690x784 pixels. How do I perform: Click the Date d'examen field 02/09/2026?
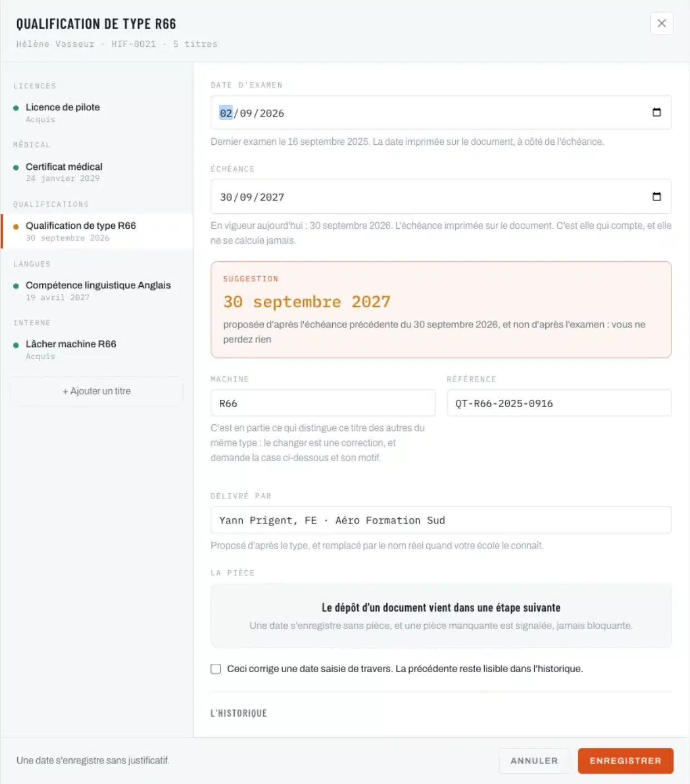coord(441,112)
